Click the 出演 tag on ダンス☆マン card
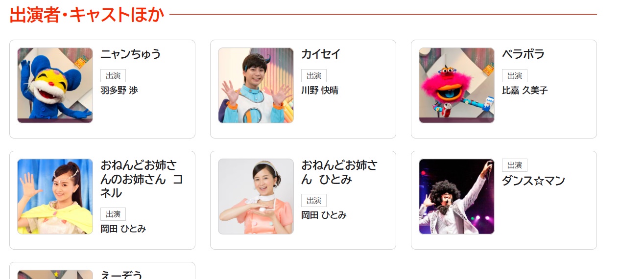The height and width of the screenshot is (279, 644). tap(515, 165)
